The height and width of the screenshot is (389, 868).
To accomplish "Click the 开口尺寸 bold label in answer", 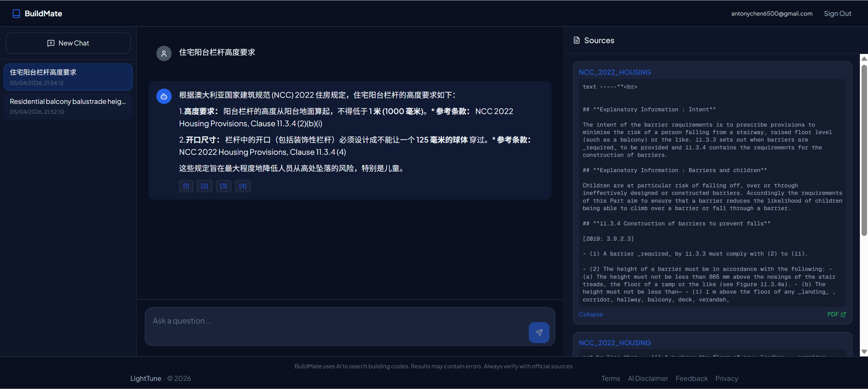I will click(x=202, y=140).
